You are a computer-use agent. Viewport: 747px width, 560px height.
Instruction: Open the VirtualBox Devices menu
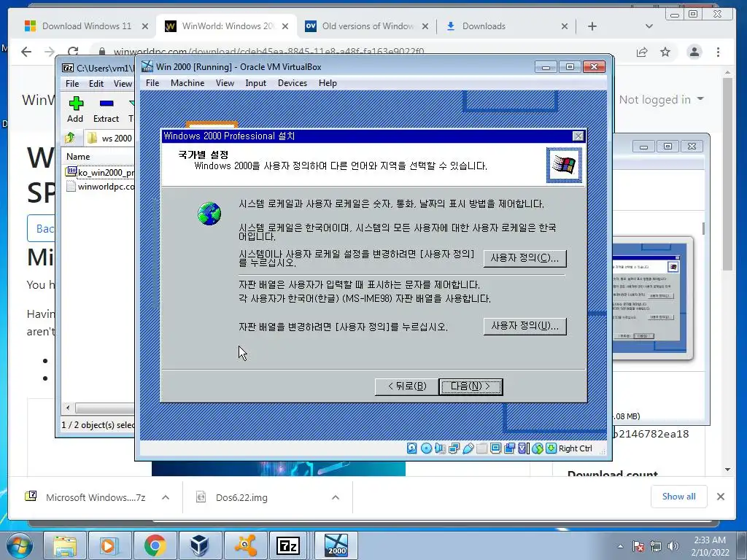pyautogui.click(x=293, y=83)
